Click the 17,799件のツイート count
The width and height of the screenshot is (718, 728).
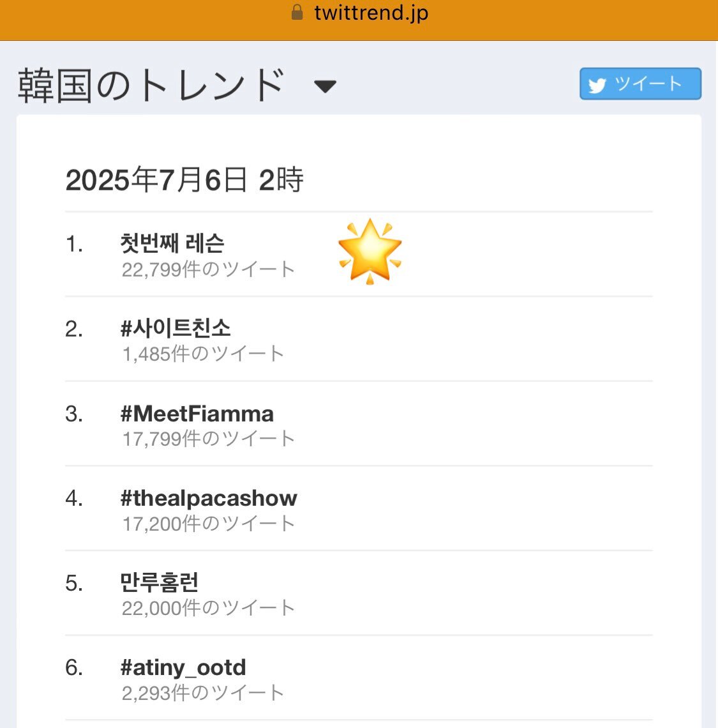click(208, 439)
